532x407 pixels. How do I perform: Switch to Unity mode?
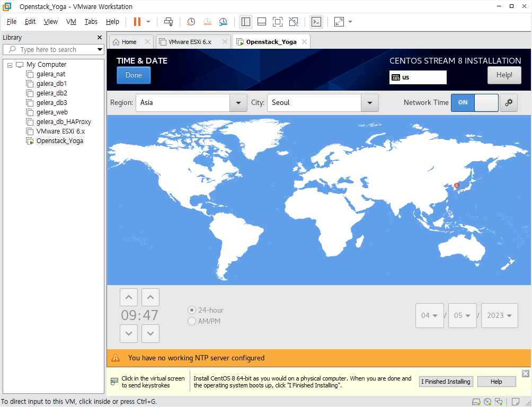tap(294, 22)
